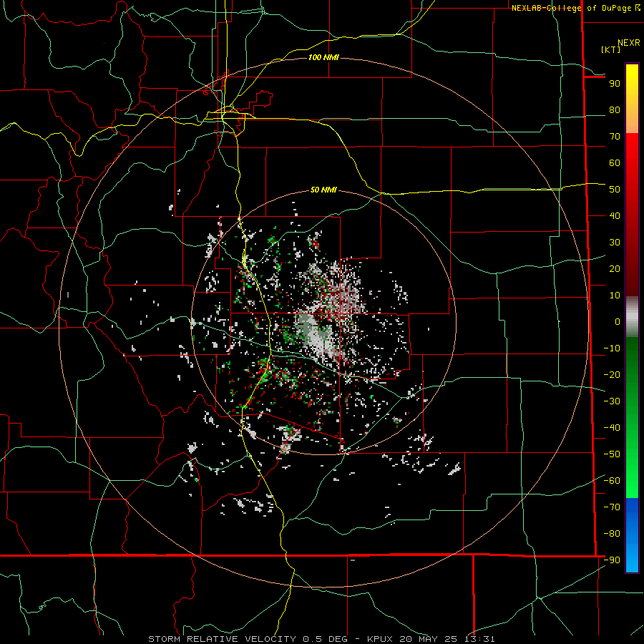Click the 10 value on the velocity scale
644x644 pixels.
tap(615, 296)
